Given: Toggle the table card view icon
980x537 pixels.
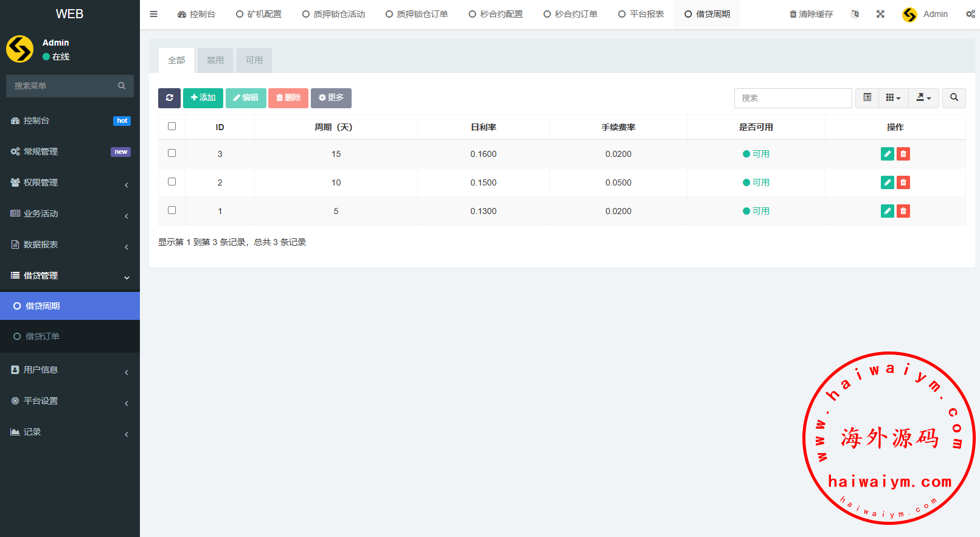Looking at the screenshot, I should click(867, 98).
